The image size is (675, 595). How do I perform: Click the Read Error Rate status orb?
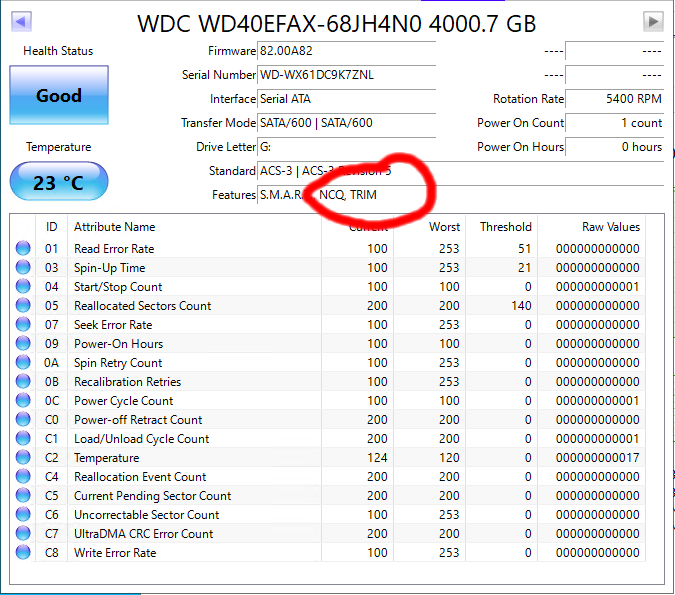pyautogui.click(x=23, y=248)
